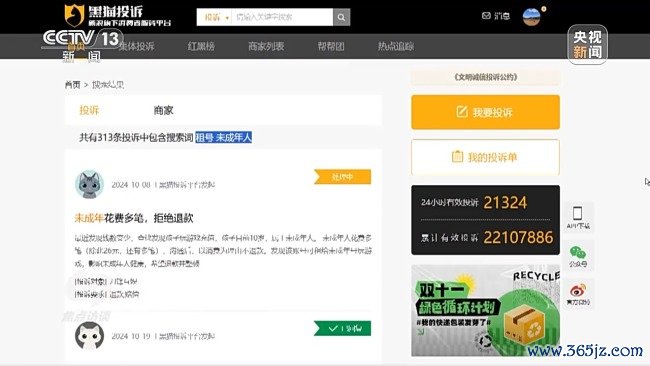Click the cumulative complaints count 22107886
Viewport: 650px width, 366px height.
[518, 238]
